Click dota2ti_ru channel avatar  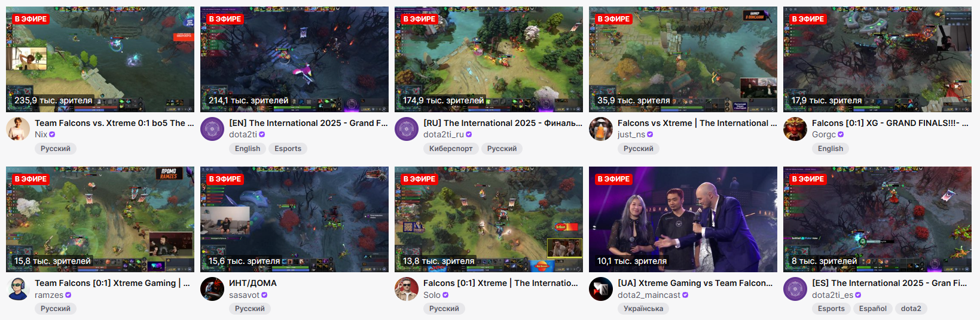407,129
